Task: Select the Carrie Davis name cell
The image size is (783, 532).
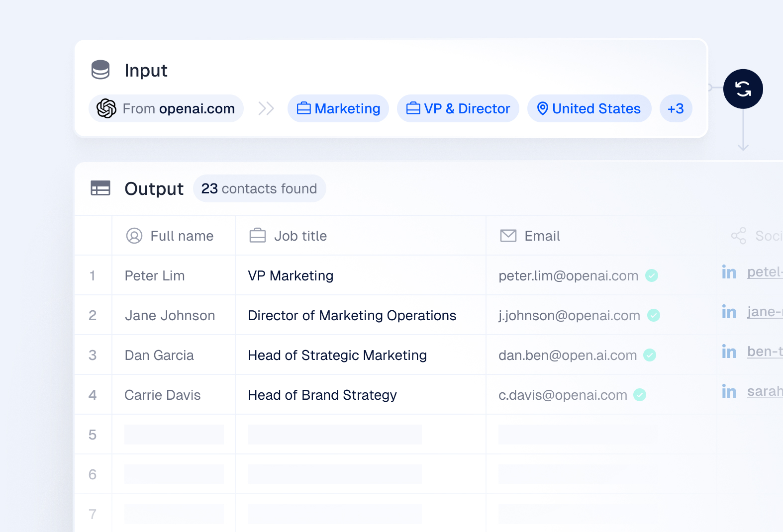Action: click(174, 395)
